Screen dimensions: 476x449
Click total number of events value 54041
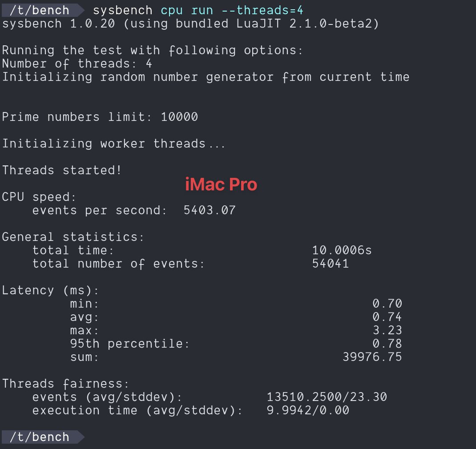[331, 264]
